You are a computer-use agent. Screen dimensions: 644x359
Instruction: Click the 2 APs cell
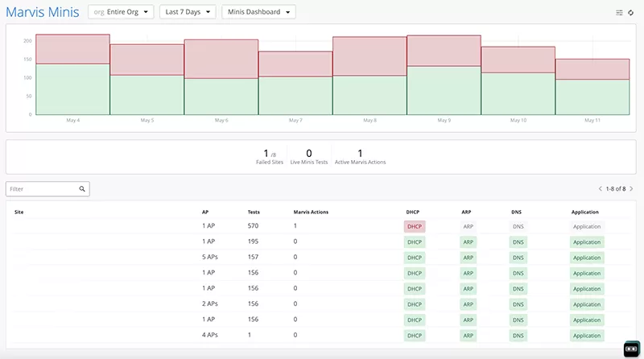click(x=210, y=304)
